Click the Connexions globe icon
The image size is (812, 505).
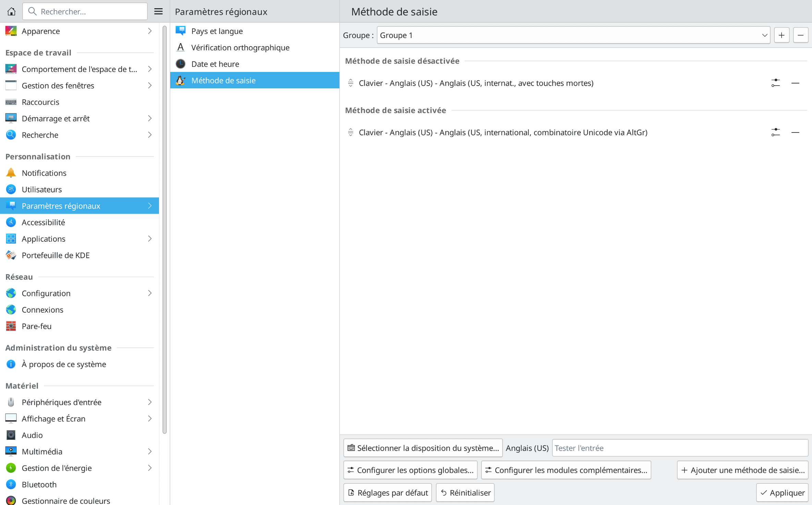(x=11, y=310)
